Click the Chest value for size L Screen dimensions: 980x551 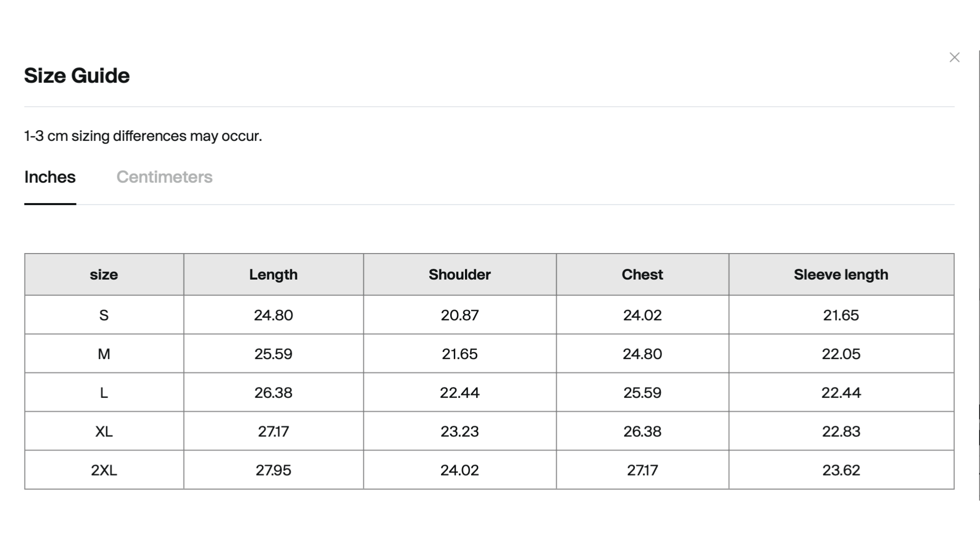pos(642,393)
